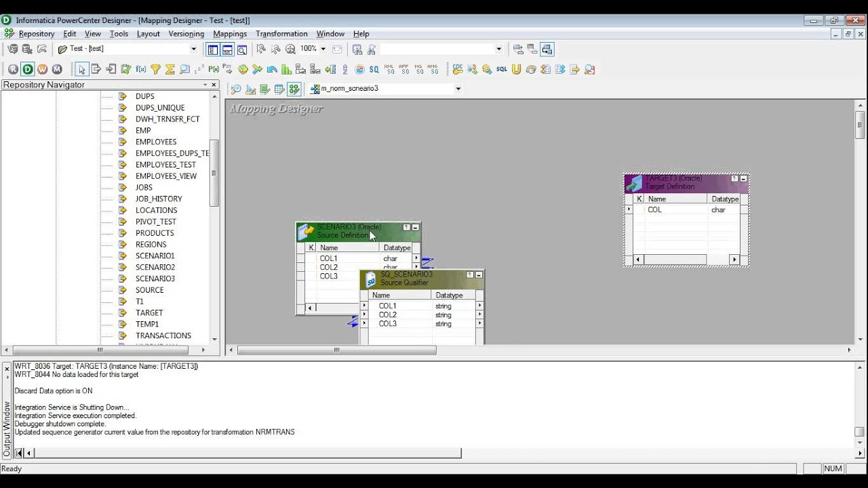Show help for SCENARIO3 source box
868x488 pixels.
[406, 227]
